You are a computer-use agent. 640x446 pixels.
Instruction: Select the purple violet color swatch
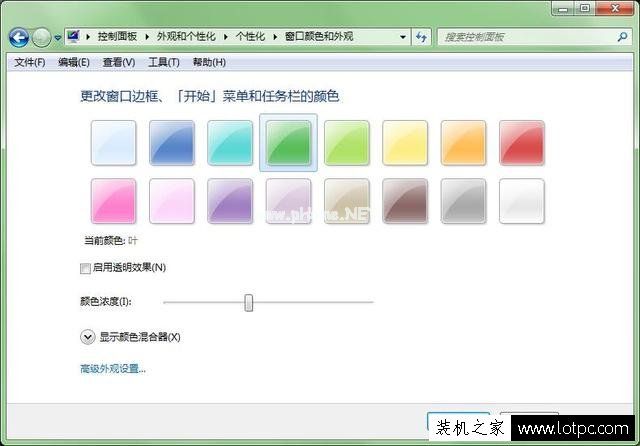coord(230,201)
